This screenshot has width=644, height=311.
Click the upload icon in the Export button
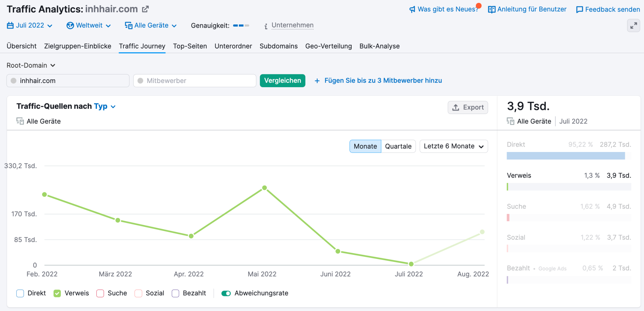456,107
